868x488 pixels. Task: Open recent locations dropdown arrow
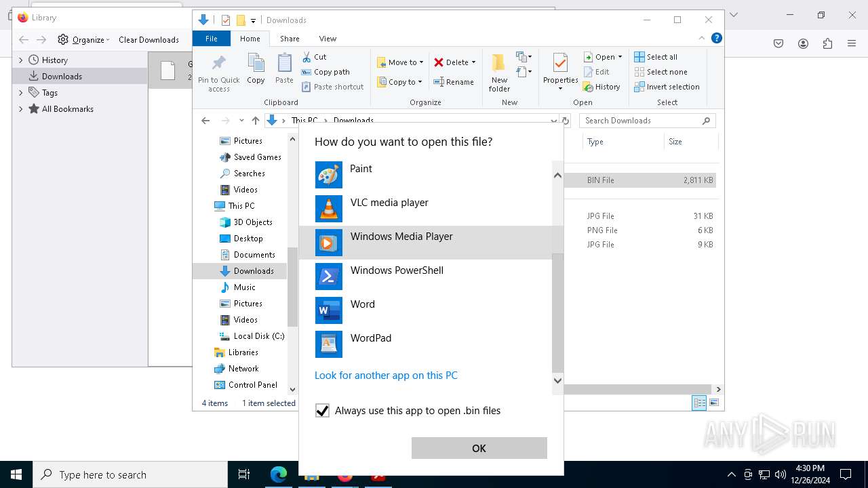coord(241,121)
